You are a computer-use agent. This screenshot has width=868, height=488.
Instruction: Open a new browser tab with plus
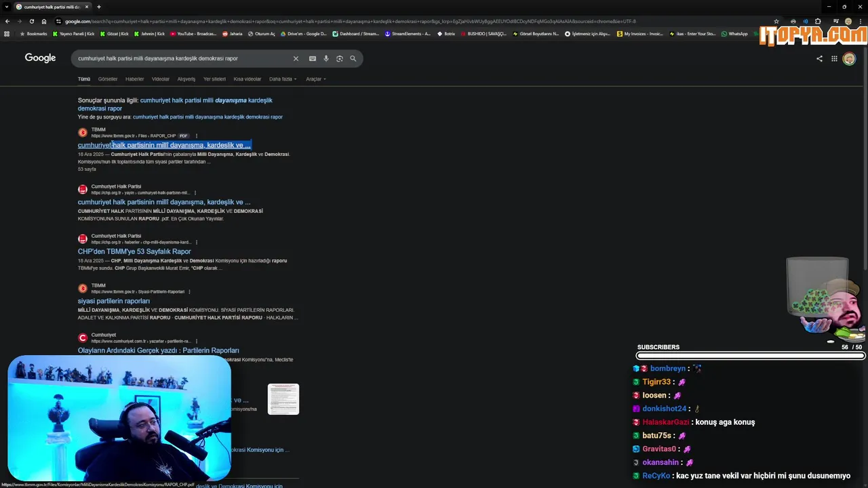(x=99, y=7)
